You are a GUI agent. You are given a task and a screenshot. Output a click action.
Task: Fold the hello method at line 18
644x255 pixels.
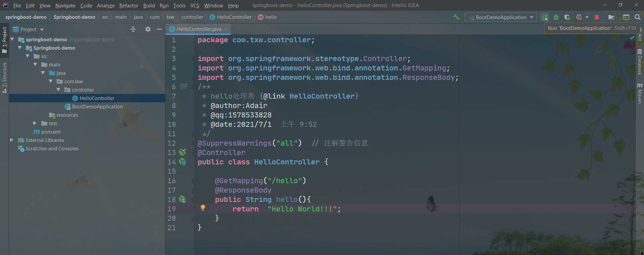pyautogui.click(x=194, y=200)
